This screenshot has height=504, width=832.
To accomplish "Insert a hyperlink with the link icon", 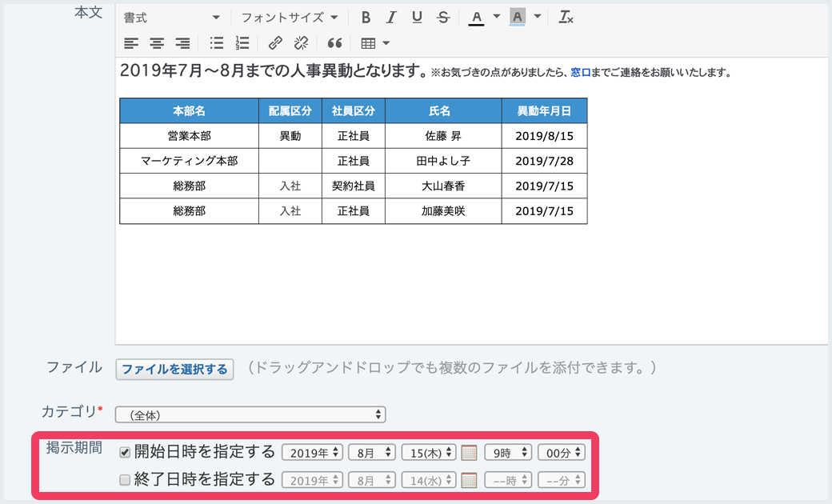I will pyautogui.click(x=275, y=43).
